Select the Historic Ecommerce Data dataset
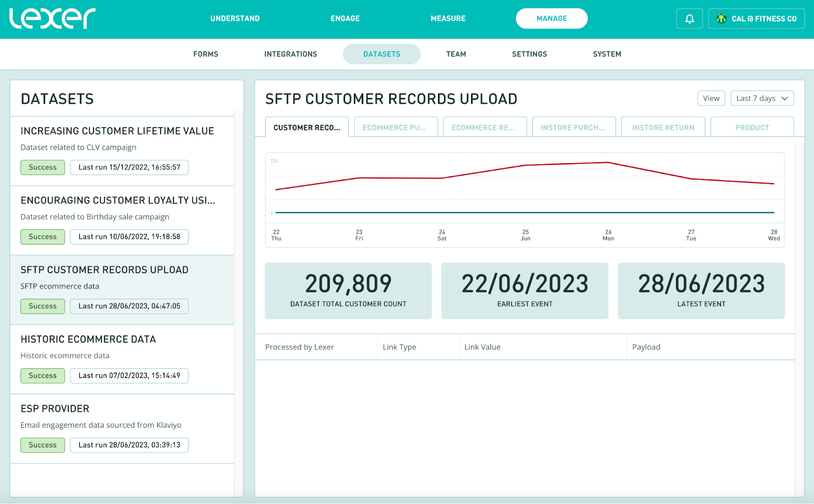This screenshot has height=504, width=814. click(88, 339)
